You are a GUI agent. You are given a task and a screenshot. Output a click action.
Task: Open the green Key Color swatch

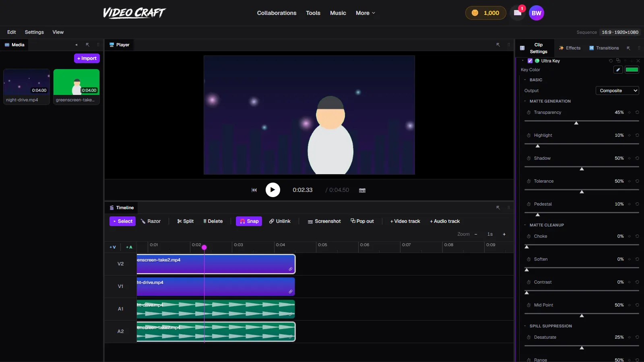[x=632, y=70]
